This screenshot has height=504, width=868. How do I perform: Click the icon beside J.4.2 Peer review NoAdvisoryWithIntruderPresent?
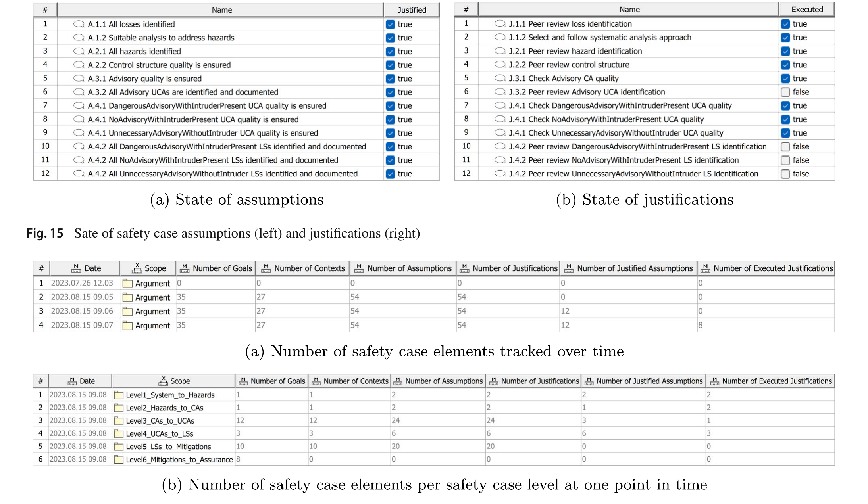click(x=500, y=160)
